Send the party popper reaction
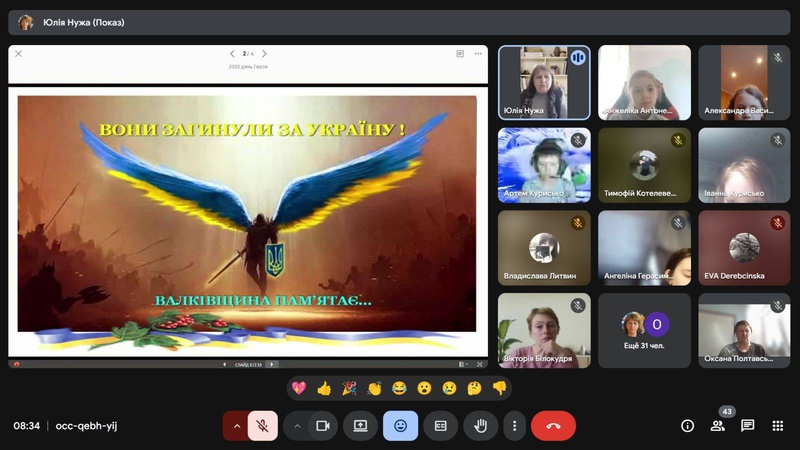 [x=349, y=388]
